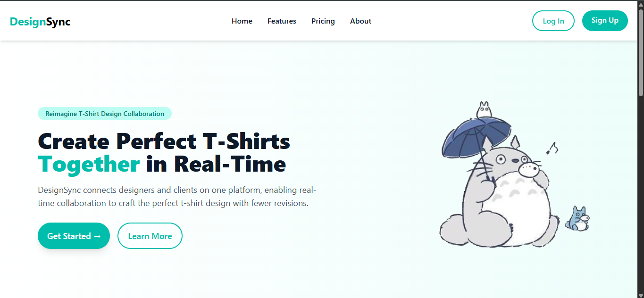Click the vertical scrollbar thumb

[641, 52]
